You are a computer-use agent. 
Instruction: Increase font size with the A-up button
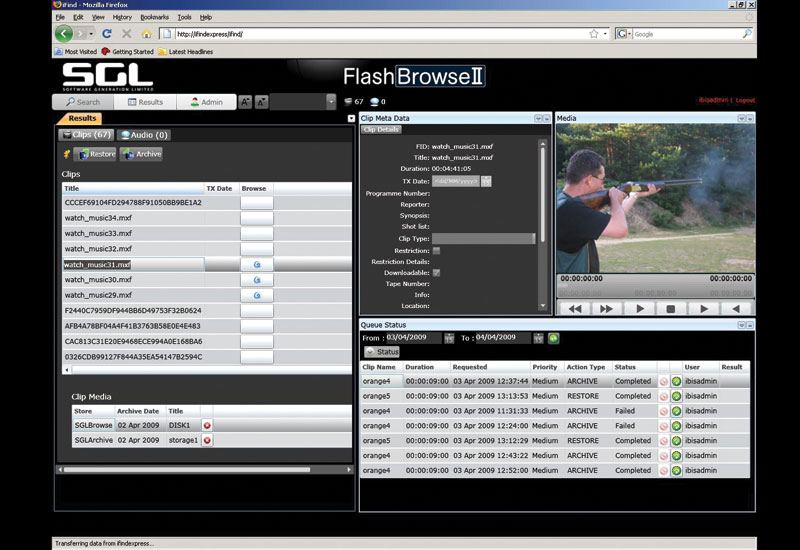[x=245, y=102]
